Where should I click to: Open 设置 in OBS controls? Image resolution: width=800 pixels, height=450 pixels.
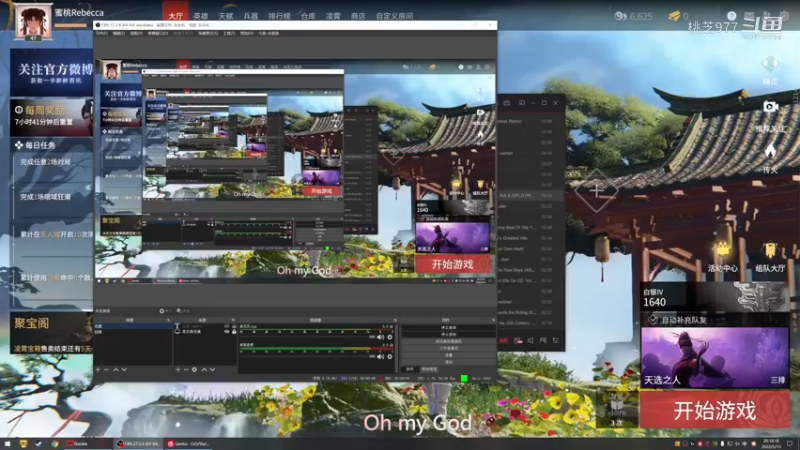[448, 355]
